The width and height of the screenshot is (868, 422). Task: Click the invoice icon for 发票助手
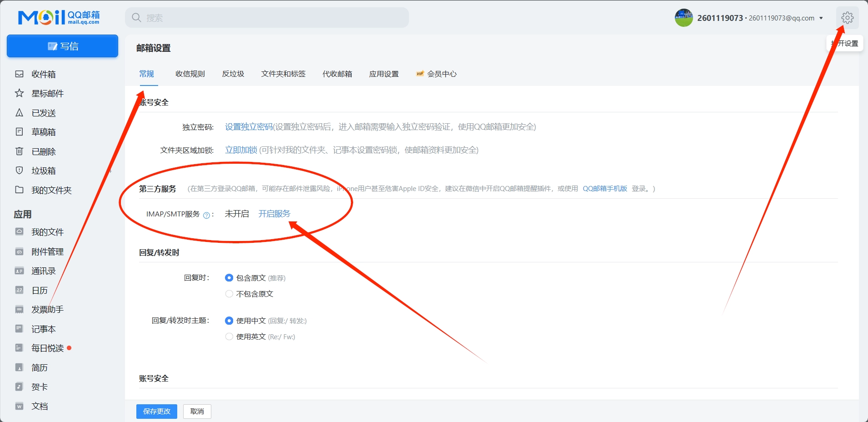[x=19, y=309]
